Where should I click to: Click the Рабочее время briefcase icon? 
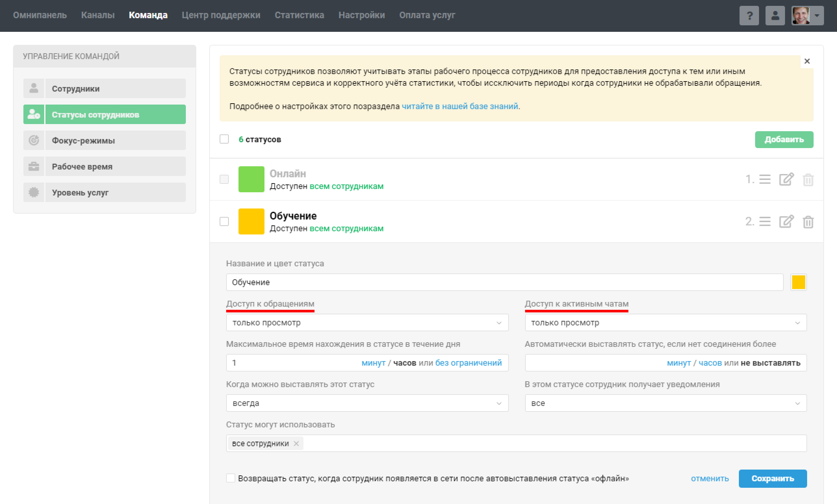click(34, 166)
